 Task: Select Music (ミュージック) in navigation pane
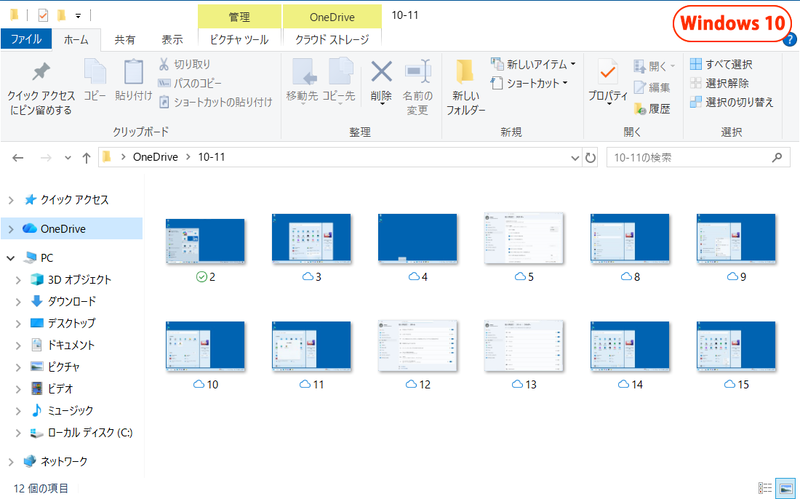[70, 411]
